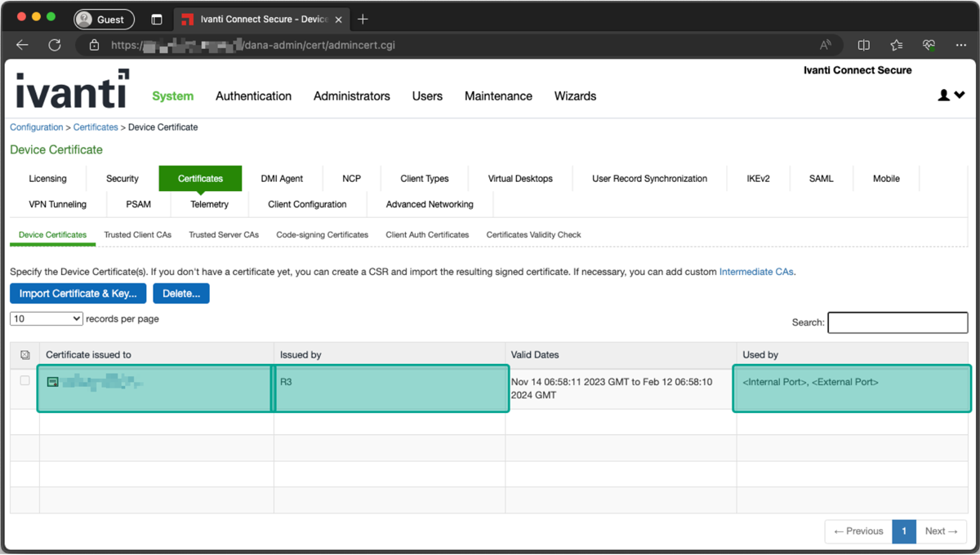Click the browser health/security check icon
Screen dimensions: 980x555
pos(928,46)
